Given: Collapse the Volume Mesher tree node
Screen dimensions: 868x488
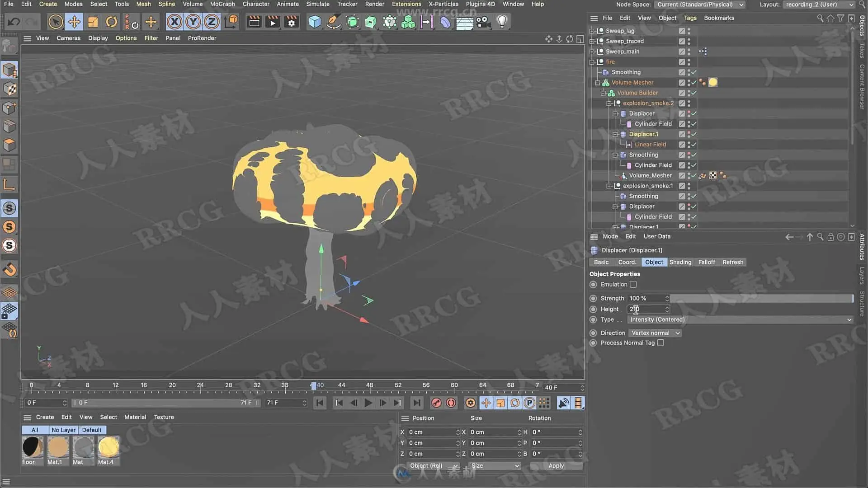Looking at the screenshot, I should [x=598, y=83].
